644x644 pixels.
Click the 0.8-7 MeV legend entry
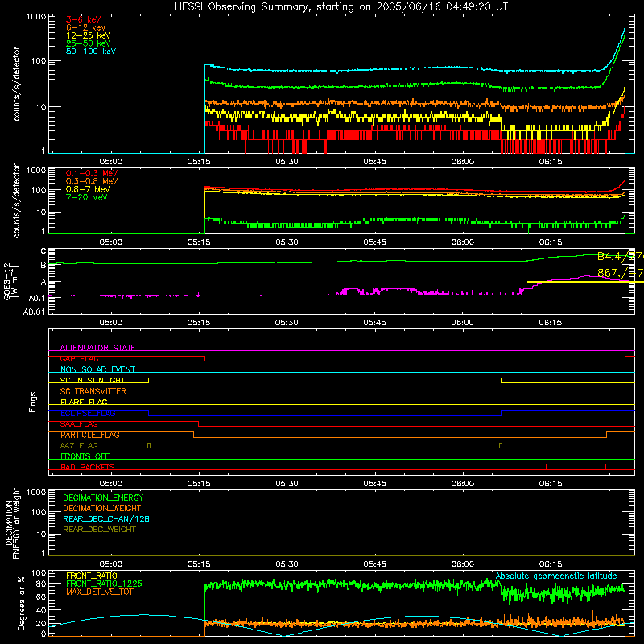point(88,189)
